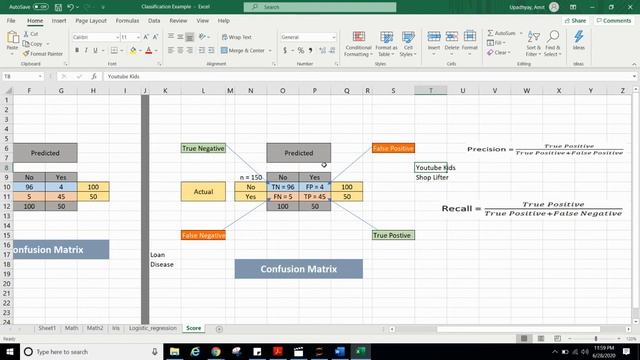Click Windows Start button
The image size is (640, 360).
coord(10,351)
